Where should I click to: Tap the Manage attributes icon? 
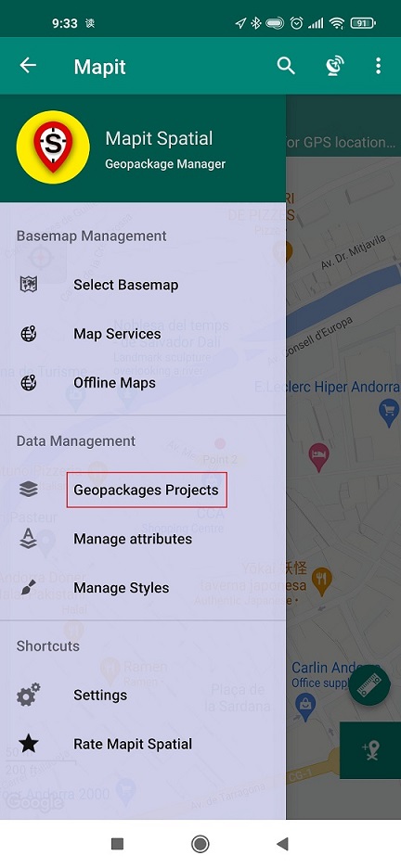tap(28, 538)
